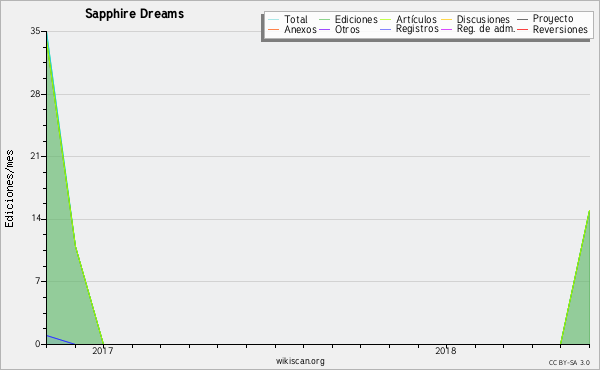Click the 35 y-axis value
600x370 pixels.
(x=35, y=31)
